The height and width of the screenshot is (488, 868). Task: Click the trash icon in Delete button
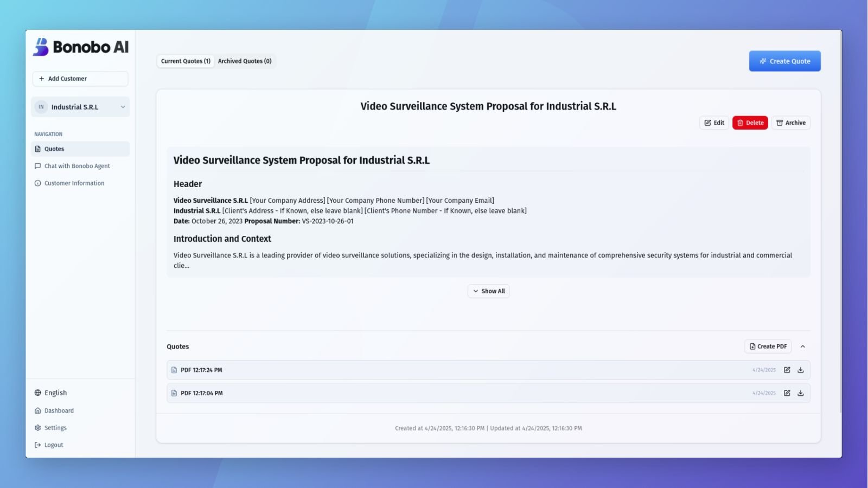(x=740, y=123)
